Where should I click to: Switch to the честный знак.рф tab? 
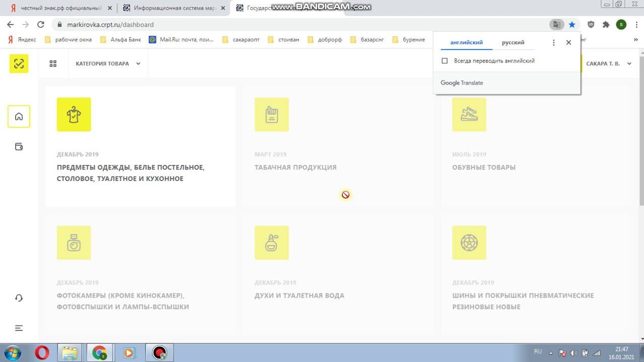(60, 8)
